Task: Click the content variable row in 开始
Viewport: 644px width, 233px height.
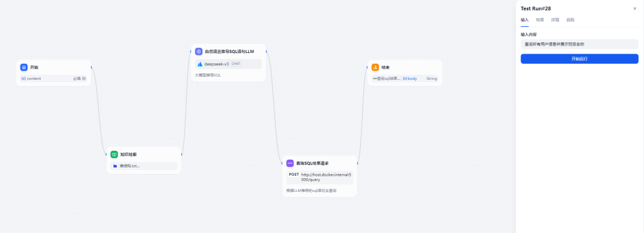Action: click(x=54, y=78)
